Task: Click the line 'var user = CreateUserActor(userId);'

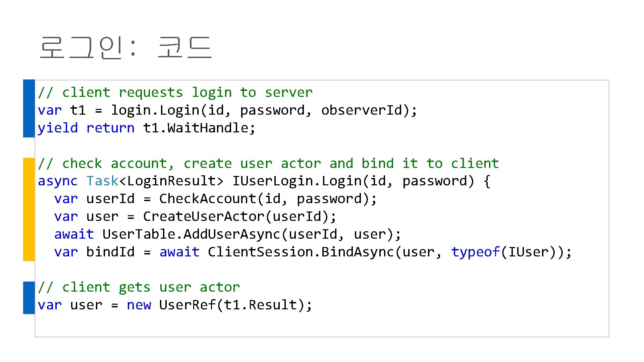Action: point(195,217)
